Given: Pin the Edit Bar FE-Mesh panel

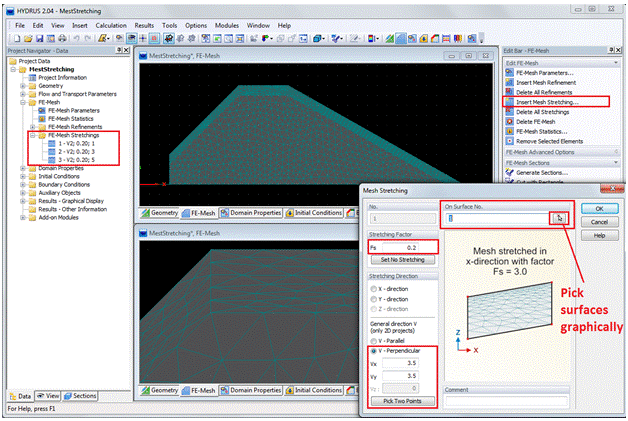Looking at the screenshot, I should click(611, 50).
